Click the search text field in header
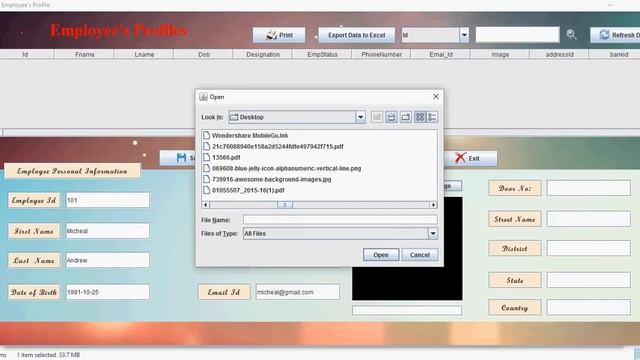 click(x=517, y=35)
